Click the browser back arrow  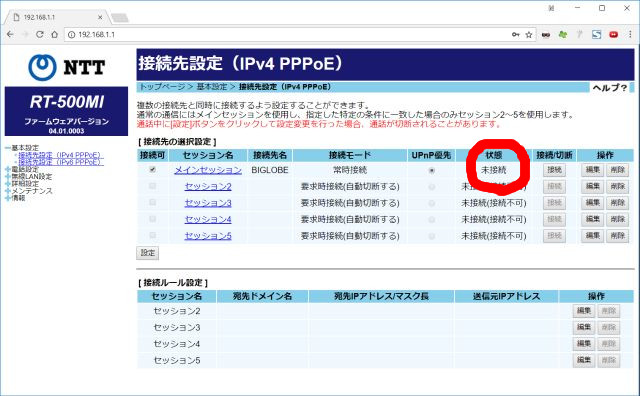coord(10,35)
